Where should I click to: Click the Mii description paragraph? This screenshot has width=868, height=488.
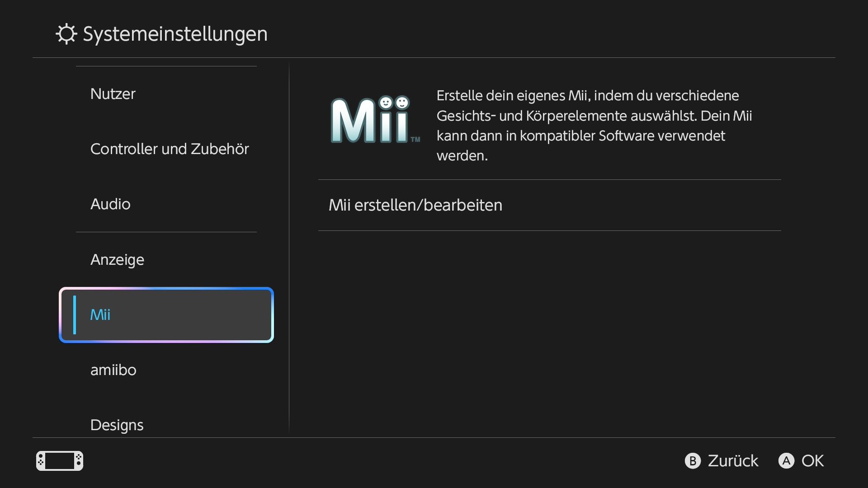(594, 126)
